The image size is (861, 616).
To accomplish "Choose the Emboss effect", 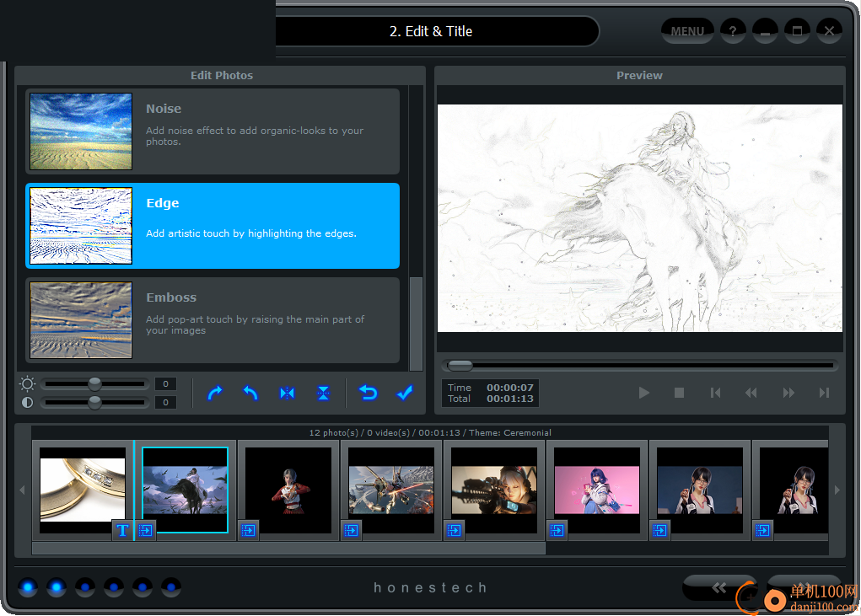I will click(213, 319).
